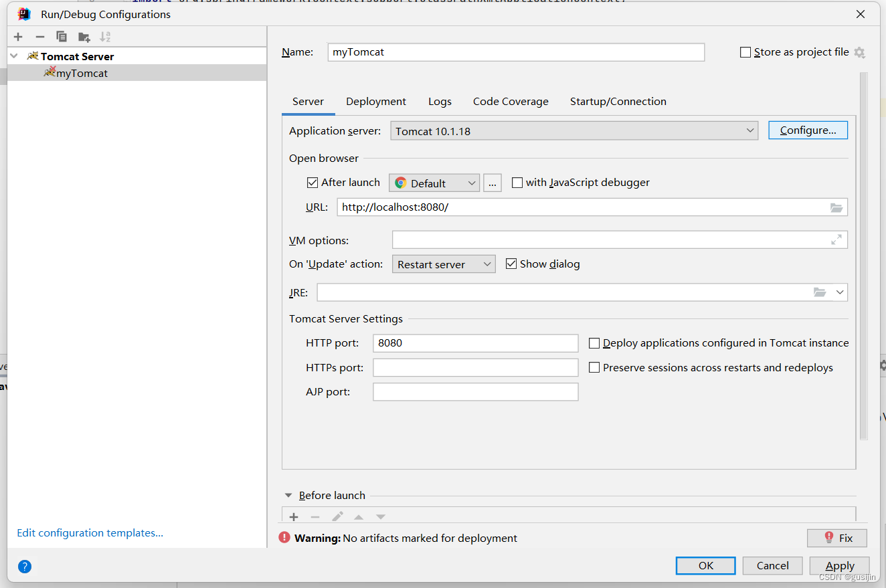
Task: Click into HTTP port field 8080
Action: click(x=476, y=343)
